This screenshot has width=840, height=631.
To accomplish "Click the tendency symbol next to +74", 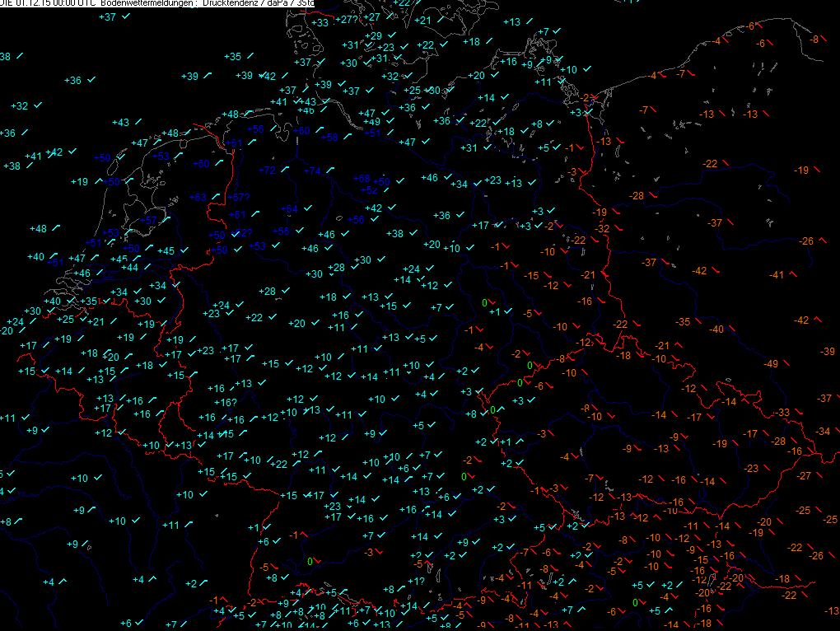I will click(330, 170).
